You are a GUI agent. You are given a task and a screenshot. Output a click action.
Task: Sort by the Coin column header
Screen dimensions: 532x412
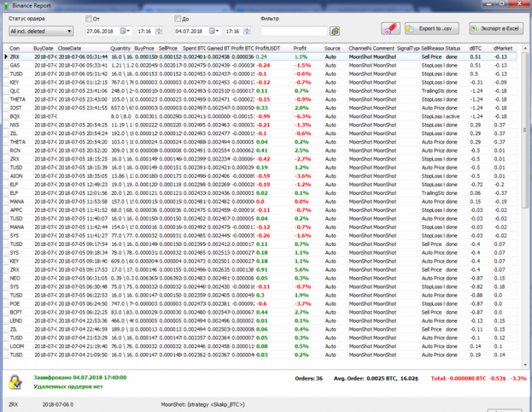tap(20, 48)
